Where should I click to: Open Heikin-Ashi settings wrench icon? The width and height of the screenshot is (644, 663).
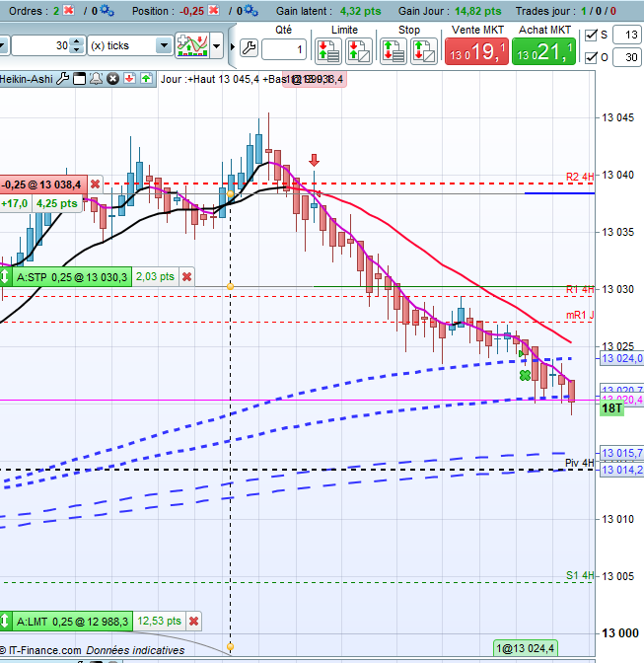pyautogui.click(x=62, y=79)
